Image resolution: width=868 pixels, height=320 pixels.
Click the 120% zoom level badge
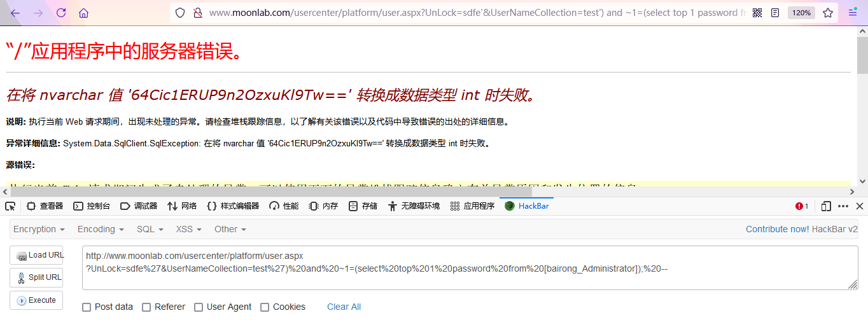click(801, 13)
